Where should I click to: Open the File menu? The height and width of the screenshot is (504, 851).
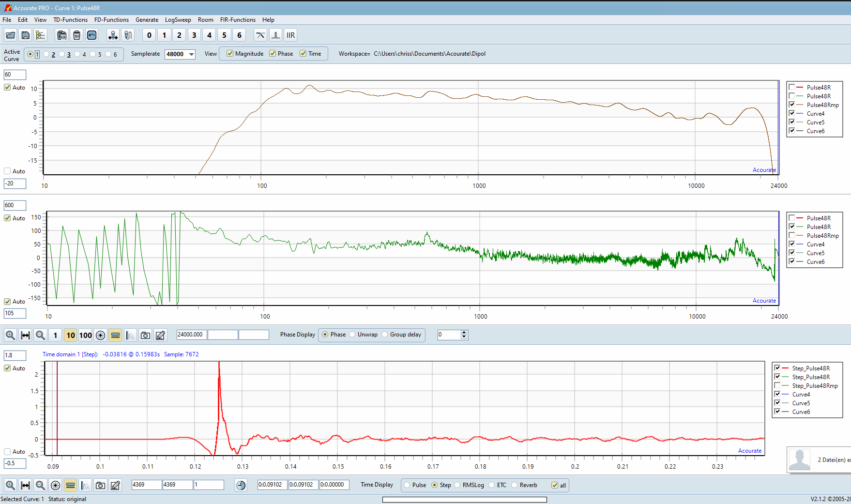click(x=7, y=20)
